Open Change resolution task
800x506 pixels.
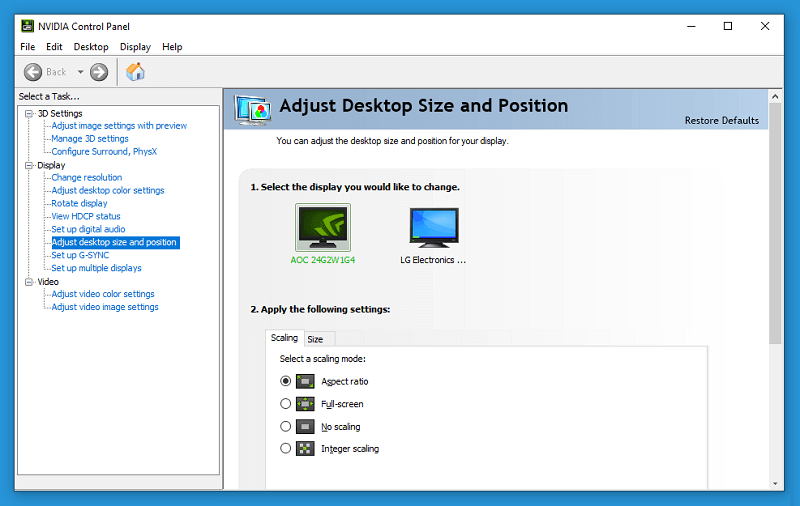[x=87, y=178]
